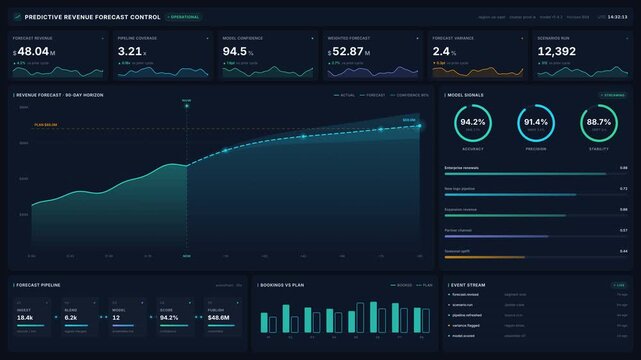
Task: Open the forecast.revised event row
Action: pos(538,295)
